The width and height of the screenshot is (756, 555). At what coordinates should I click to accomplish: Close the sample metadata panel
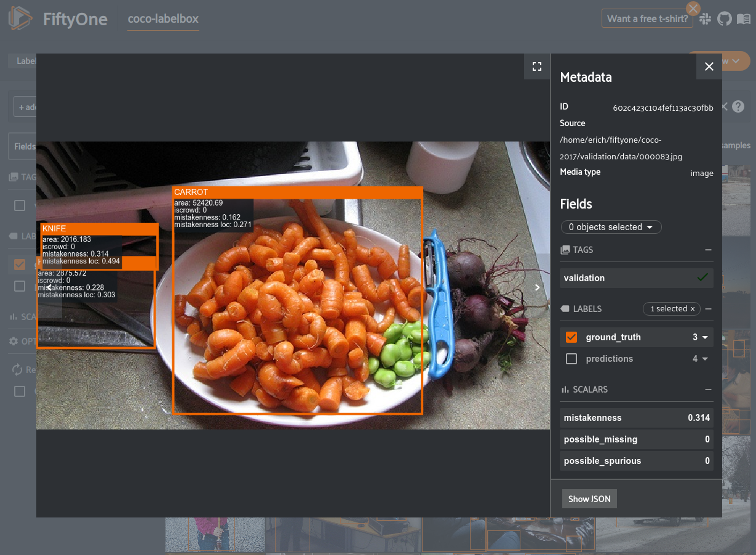click(x=709, y=66)
